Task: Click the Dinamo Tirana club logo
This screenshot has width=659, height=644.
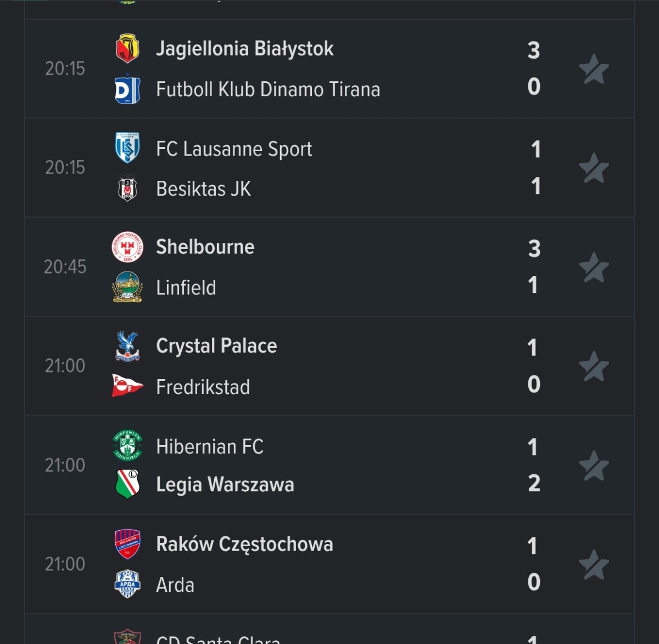Action: tap(127, 90)
